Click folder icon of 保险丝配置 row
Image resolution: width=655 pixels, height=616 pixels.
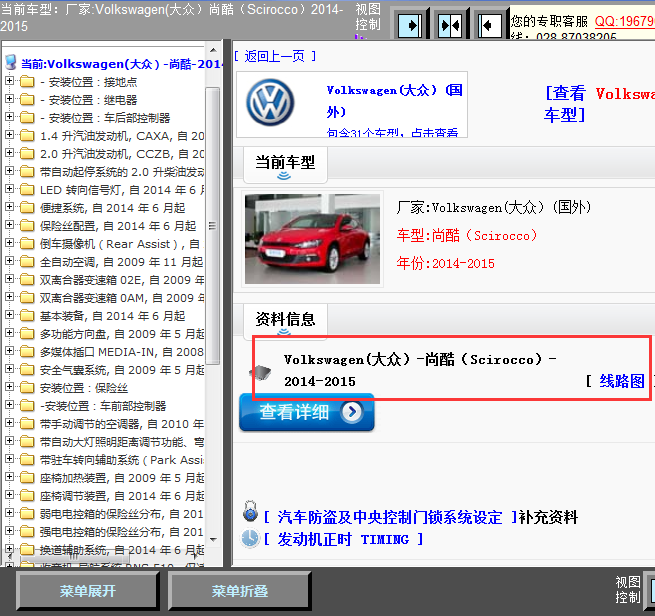27,226
